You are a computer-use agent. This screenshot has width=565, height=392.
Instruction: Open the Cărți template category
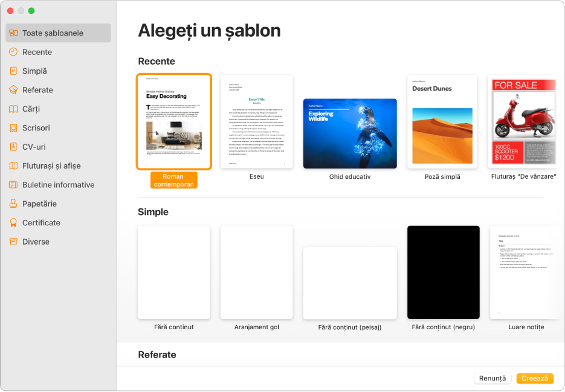[59, 109]
